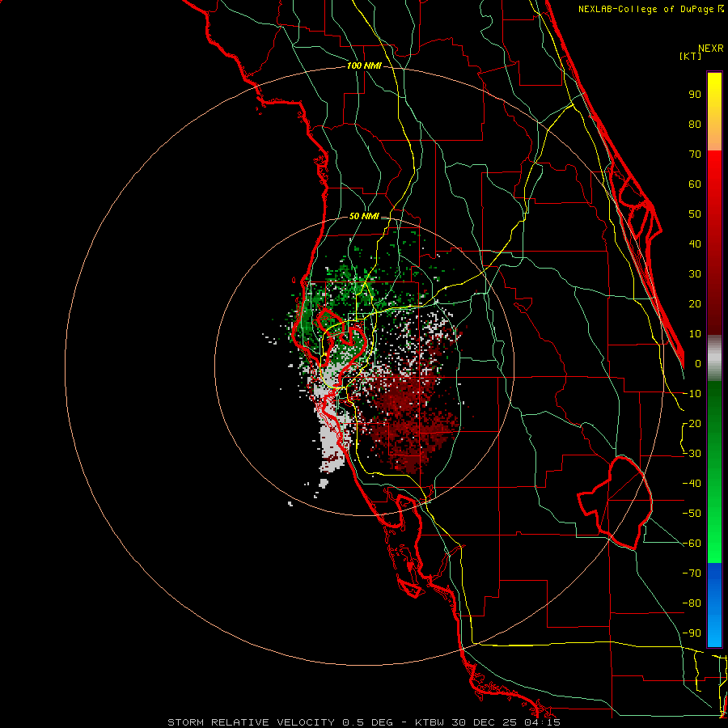Click the positive 50 value on the velocity scale
728x728 pixels.
coord(695,214)
